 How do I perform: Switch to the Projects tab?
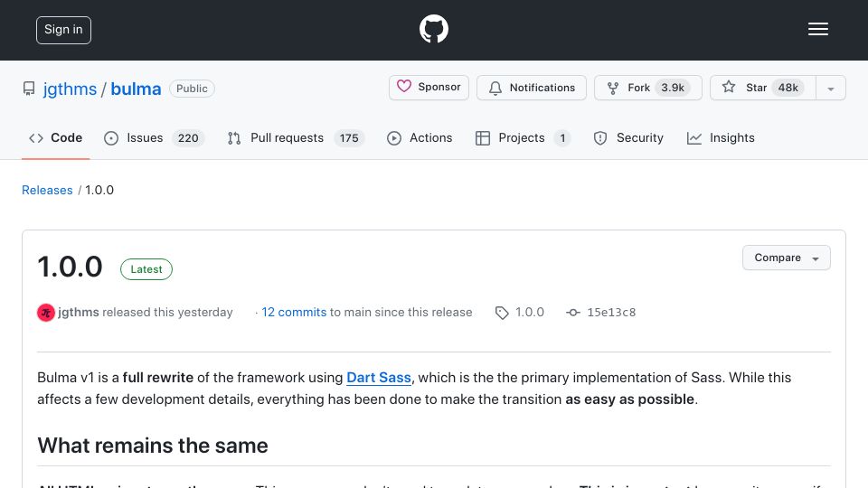coord(523,137)
